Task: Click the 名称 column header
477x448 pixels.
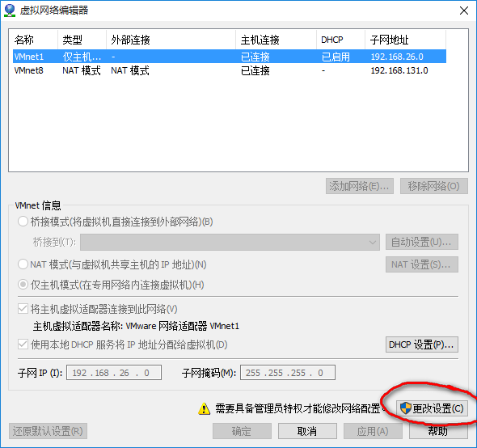Action: [36, 40]
